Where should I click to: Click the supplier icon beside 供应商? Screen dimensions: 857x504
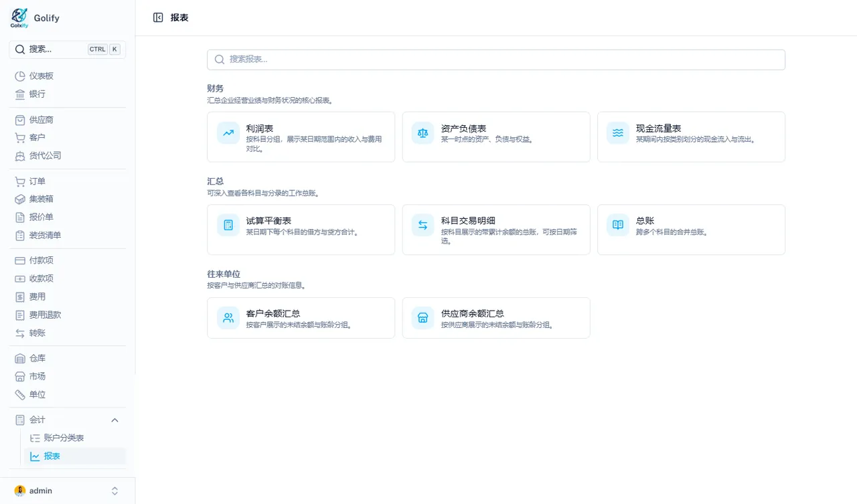point(20,120)
